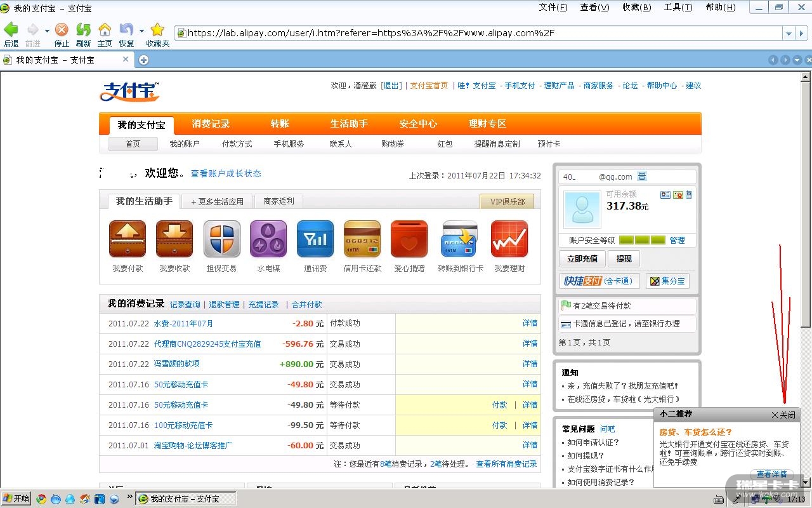
Task: Click the 立即充值 button
Action: click(x=582, y=258)
